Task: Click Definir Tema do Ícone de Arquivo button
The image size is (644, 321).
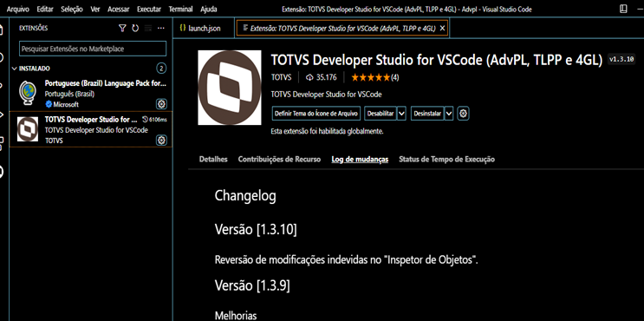Action: pos(316,114)
